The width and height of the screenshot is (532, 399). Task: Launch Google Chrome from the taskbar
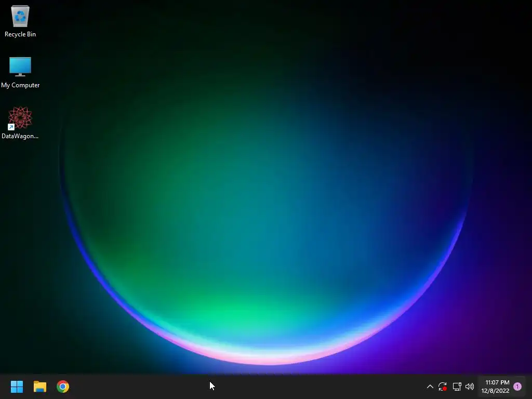pos(63,387)
